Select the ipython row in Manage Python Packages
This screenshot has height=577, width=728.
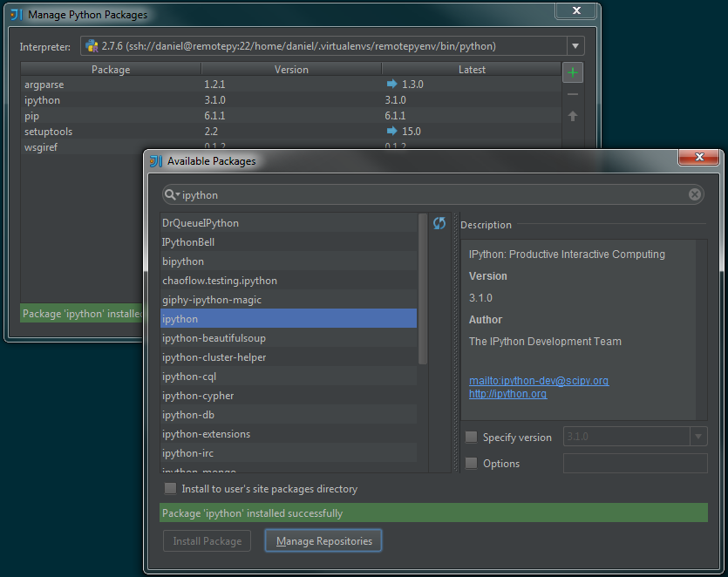point(291,100)
